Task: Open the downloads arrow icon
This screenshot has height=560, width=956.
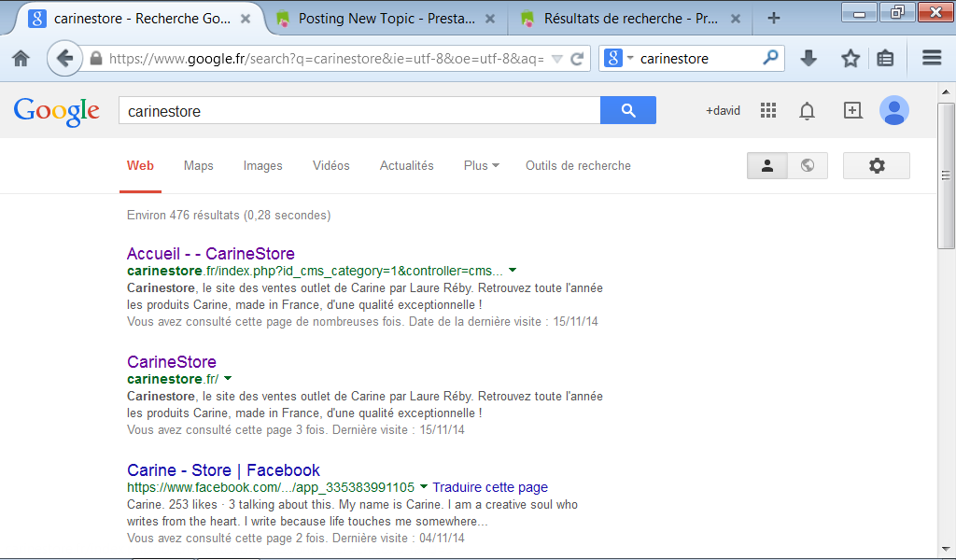Action: tap(808, 59)
